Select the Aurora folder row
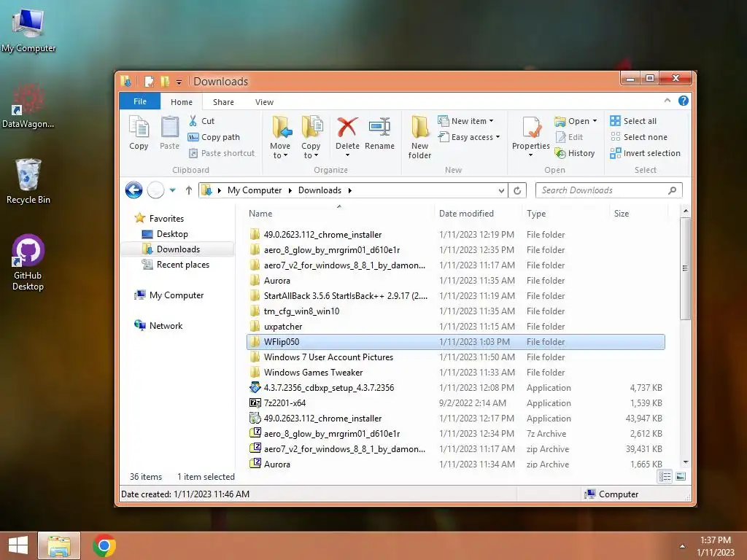The width and height of the screenshot is (747, 560). pyautogui.click(x=455, y=281)
